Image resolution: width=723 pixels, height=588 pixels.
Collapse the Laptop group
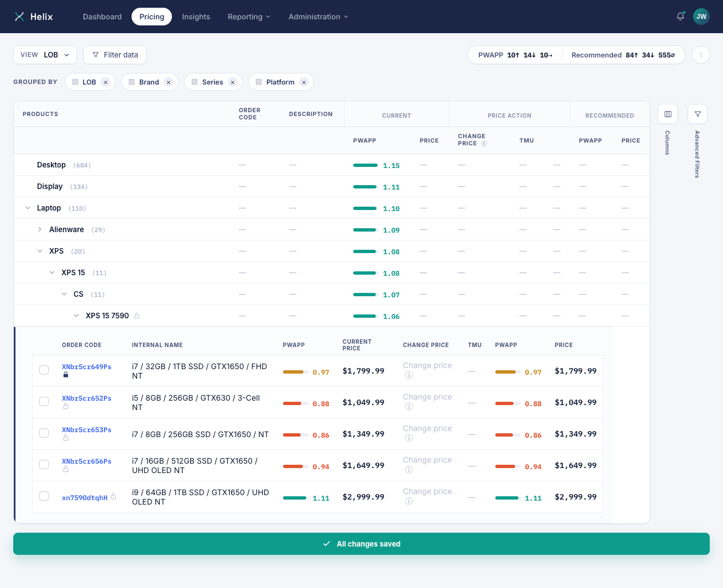tap(28, 208)
